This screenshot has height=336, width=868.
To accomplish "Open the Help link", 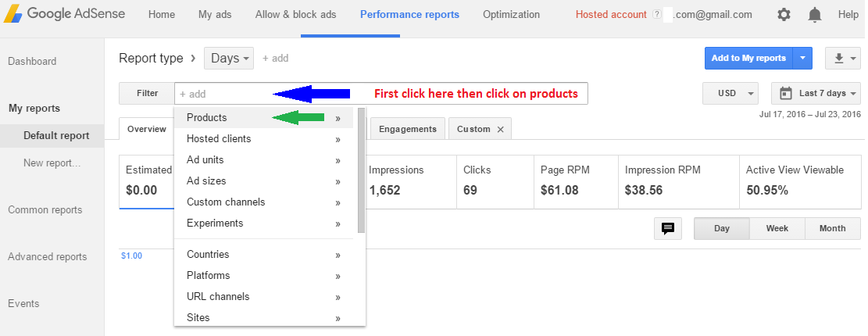I will coord(848,15).
